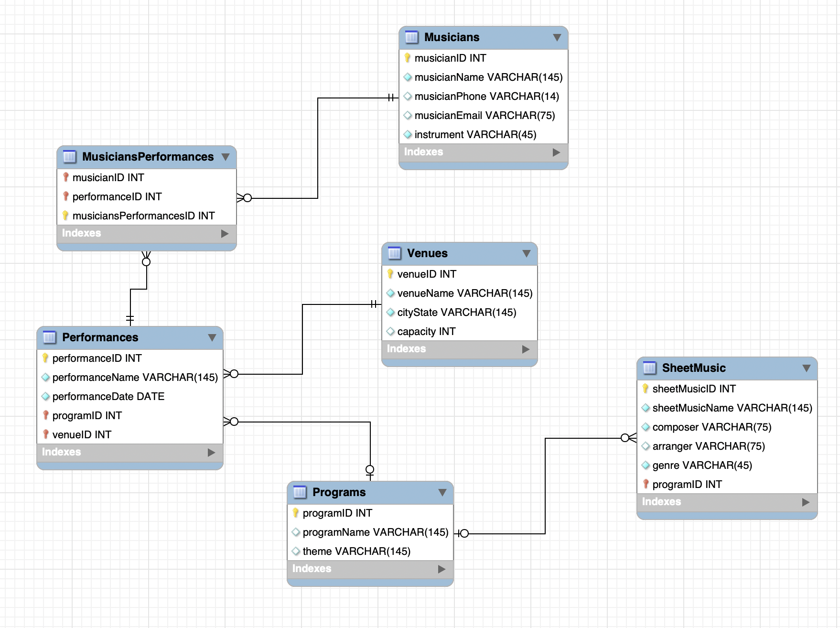Select the SheetMusic table title
Image resolution: width=840 pixels, height=628 pixels.
(x=694, y=368)
